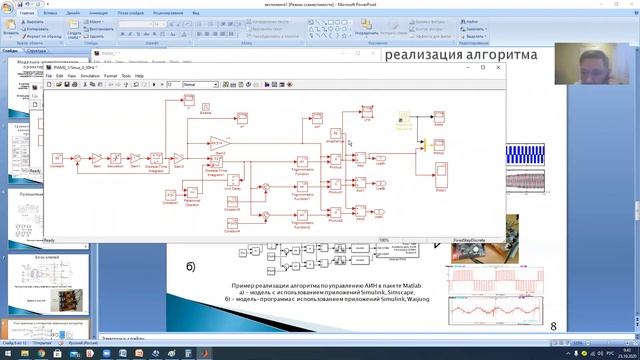Open the Показ слайдов ribbon tab
The width and height of the screenshot is (640, 360).
coord(131,13)
